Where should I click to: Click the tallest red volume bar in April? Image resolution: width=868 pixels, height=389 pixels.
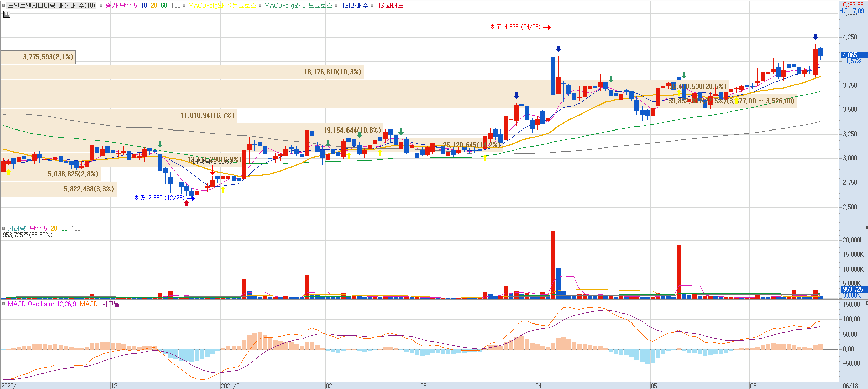[x=553, y=265]
